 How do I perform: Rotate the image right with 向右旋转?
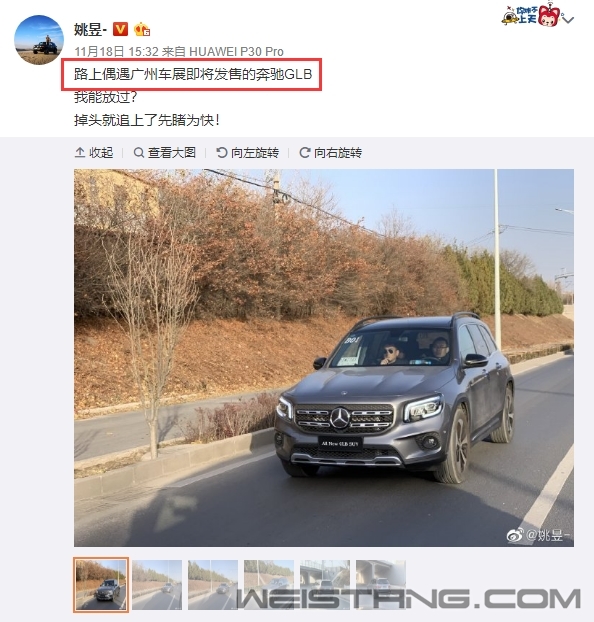pos(331,153)
